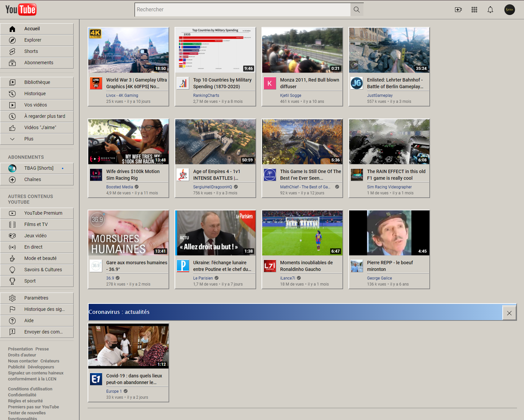The image size is (524, 420).
Task: Open the create video camera icon
Action: (458, 10)
